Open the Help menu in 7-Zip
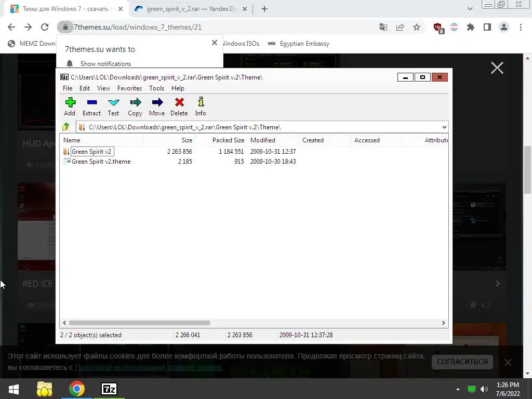This screenshot has width=532, height=399. click(x=178, y=88)
